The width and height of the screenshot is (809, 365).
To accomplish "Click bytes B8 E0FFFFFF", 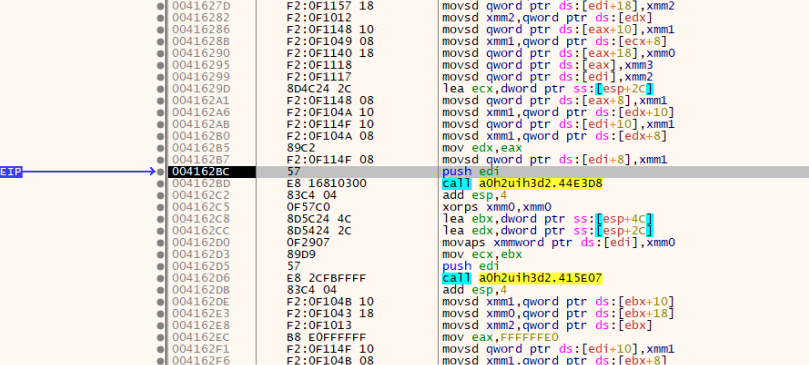I will (x=327, y=337).
